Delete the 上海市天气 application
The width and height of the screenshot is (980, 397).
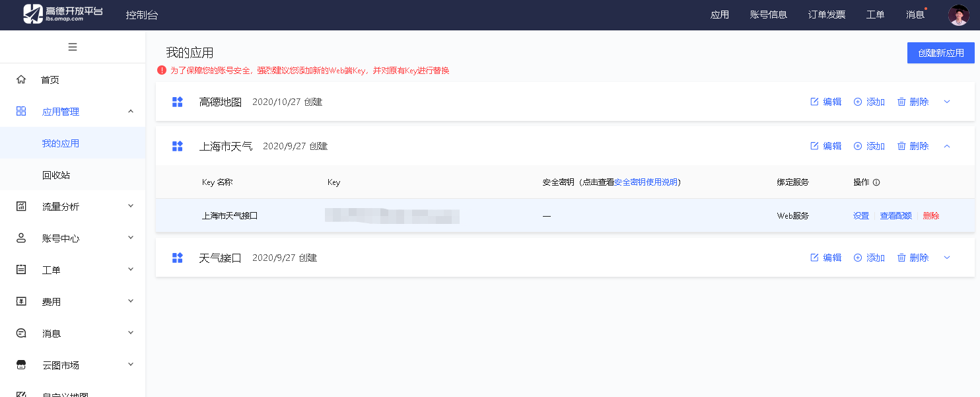coord(913,146)
